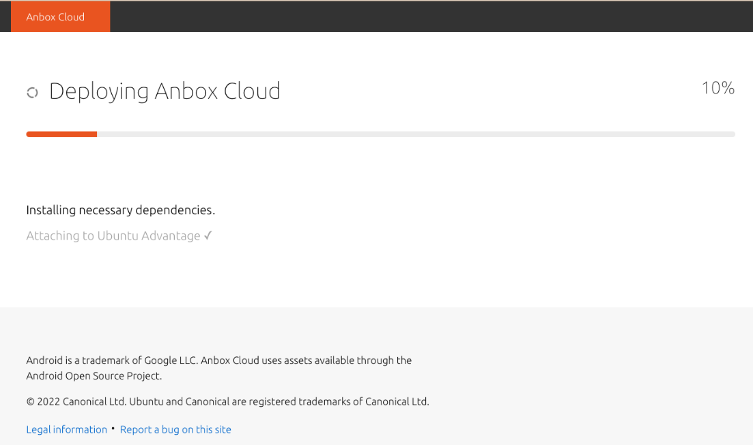Open Report a bug on this site
Screen dimensions: 754x445
pyautogui.click(x=175, y=430)
